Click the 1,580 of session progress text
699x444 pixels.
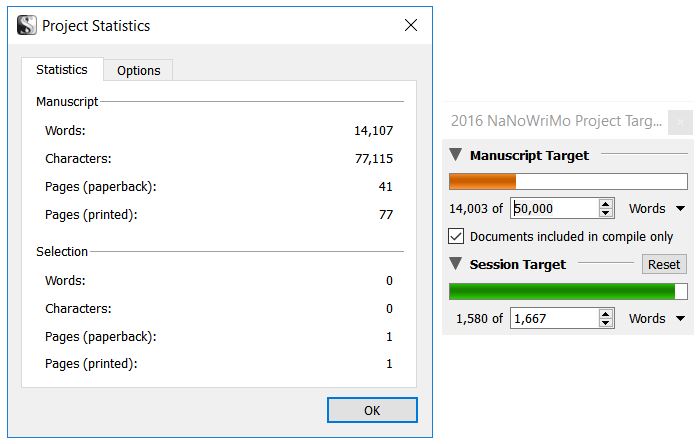tap(479, 318)
